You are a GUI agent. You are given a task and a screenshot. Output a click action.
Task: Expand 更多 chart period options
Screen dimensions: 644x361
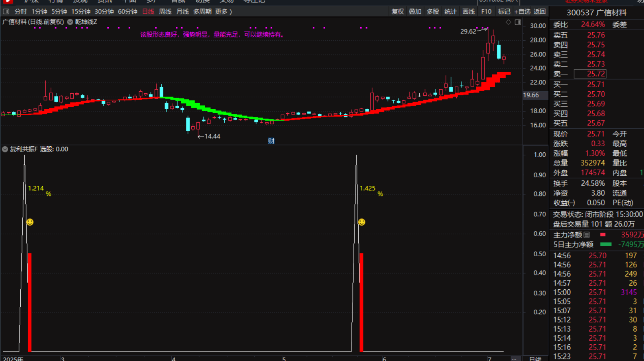pos(223,11)
